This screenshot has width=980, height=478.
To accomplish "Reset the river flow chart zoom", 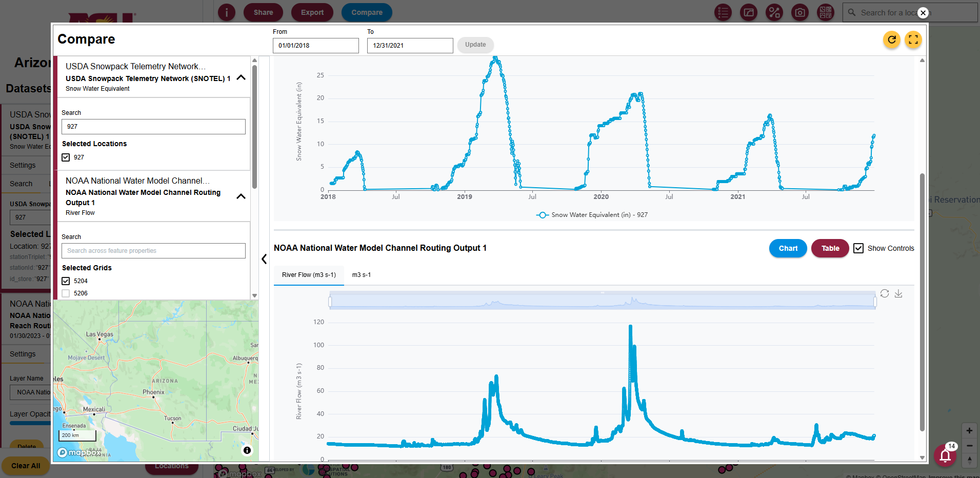I will coord(885,293).
